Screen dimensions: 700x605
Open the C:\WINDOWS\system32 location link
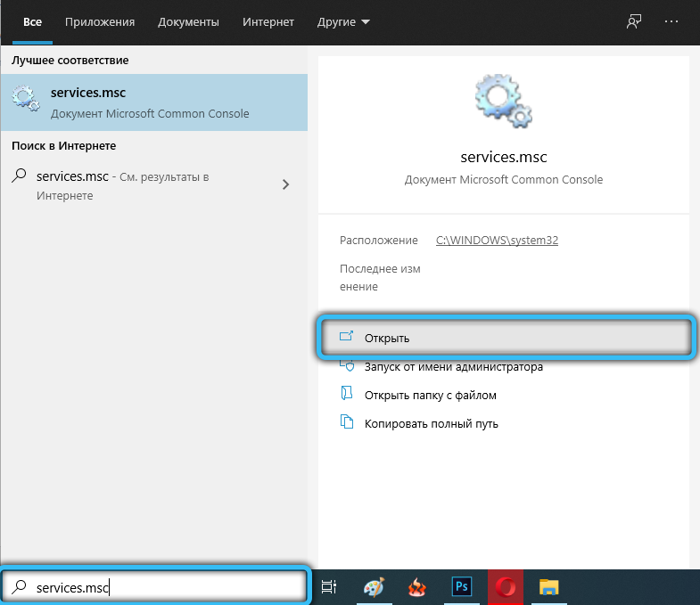(497, 240)
